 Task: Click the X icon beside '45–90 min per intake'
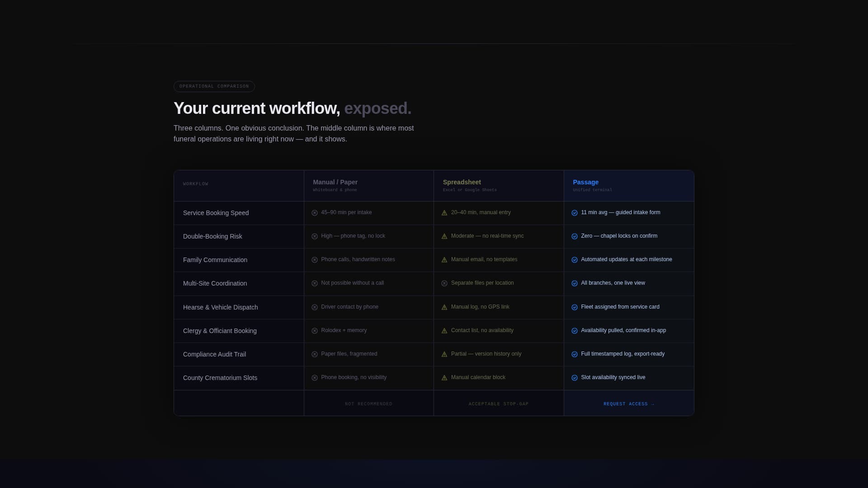(x=315, y=213)
